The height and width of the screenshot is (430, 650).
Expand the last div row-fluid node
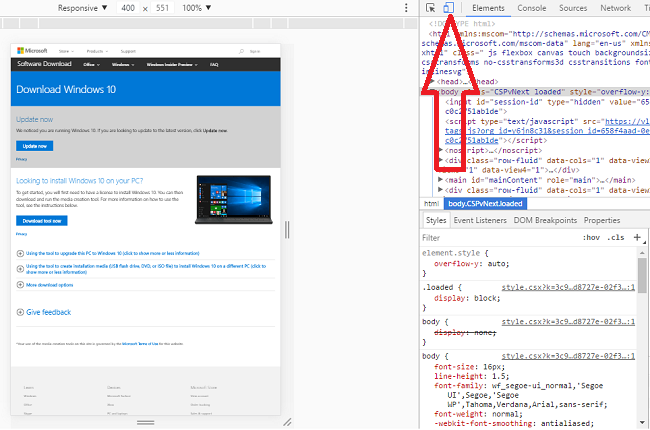click(441, 190)
